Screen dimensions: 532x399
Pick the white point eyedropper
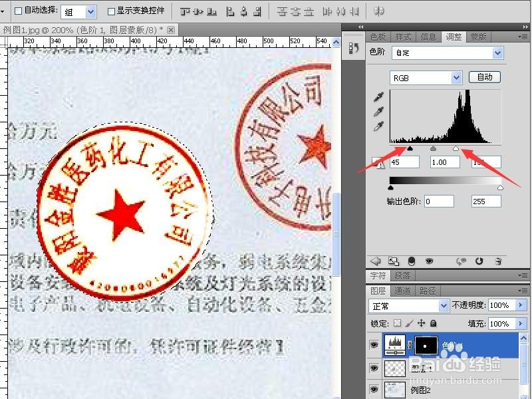pyautogui.click(x=378, y=126)
